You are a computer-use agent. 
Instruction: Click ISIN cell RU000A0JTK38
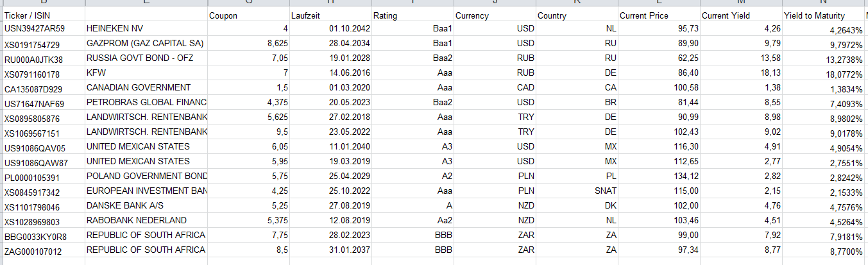43,59
